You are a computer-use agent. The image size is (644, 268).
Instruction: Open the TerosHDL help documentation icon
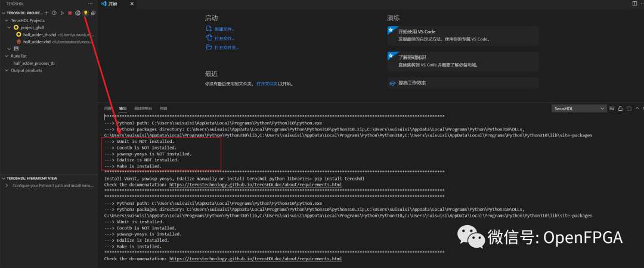click(54, 13)
